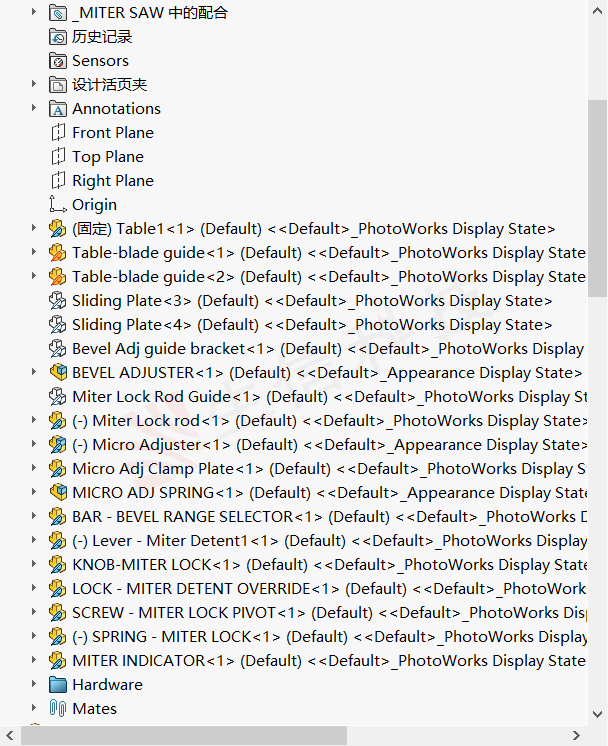Click the Hardware folder icon

(58, 685)
